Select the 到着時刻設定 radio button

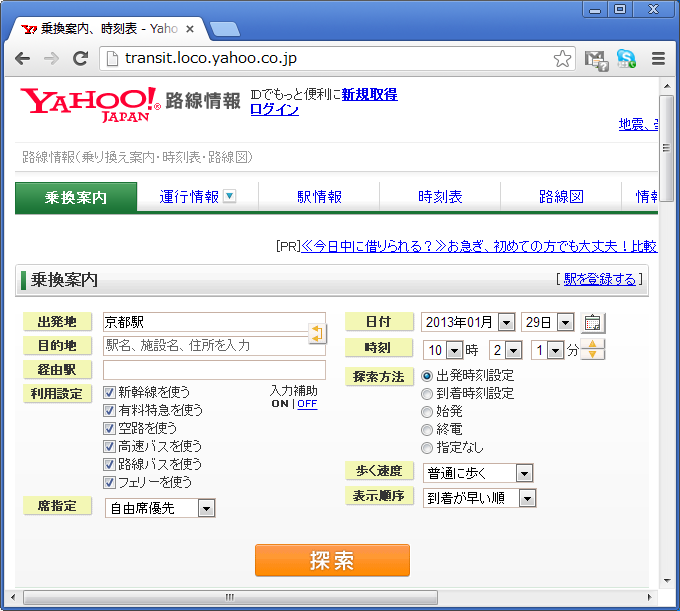427,394
